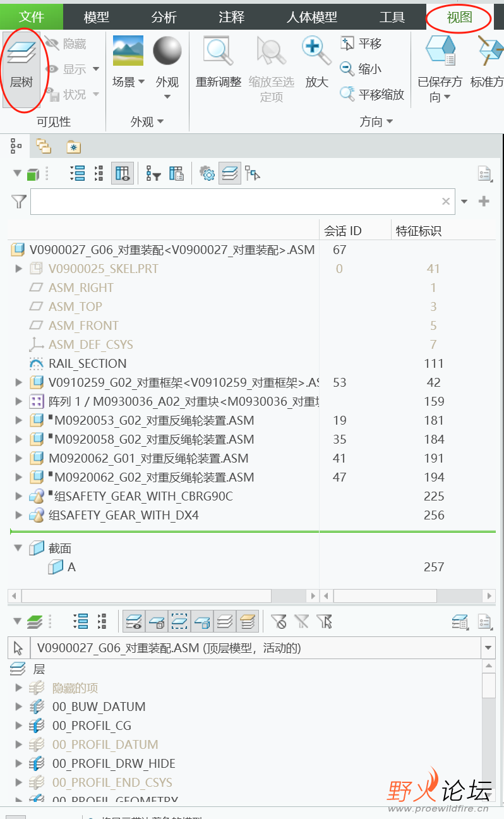This screenshot has height=819, width=504.
Task: Select ASM_FRONT datum plane
Action: (83, 325)
